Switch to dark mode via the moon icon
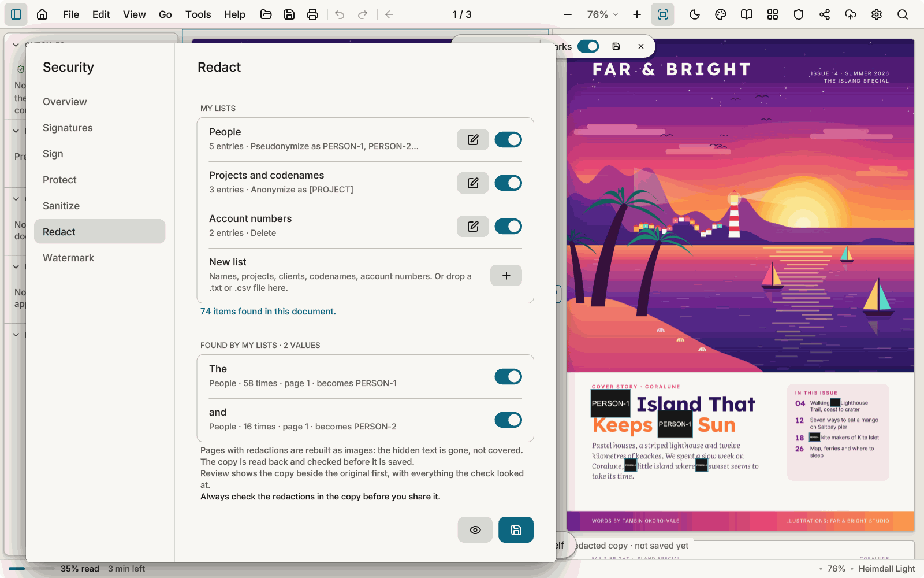924x578 pixels. [695, 14]
